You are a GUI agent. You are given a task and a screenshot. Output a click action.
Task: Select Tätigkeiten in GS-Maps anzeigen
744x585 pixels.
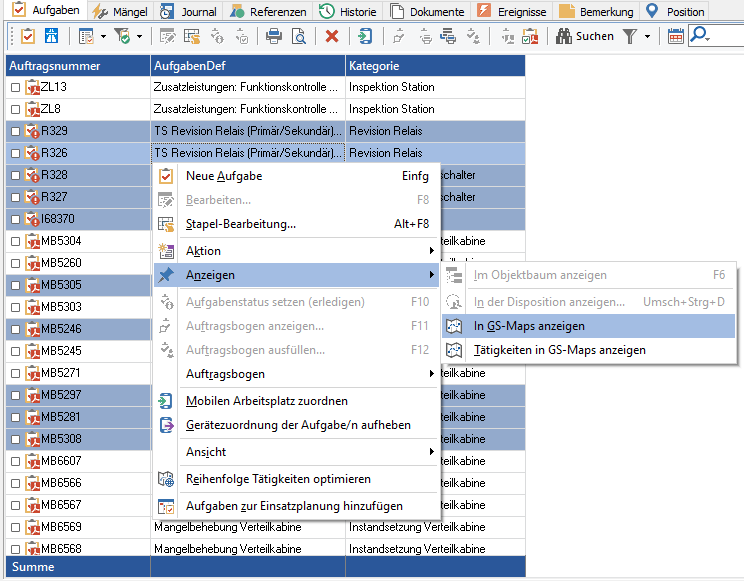pos(588,350)
